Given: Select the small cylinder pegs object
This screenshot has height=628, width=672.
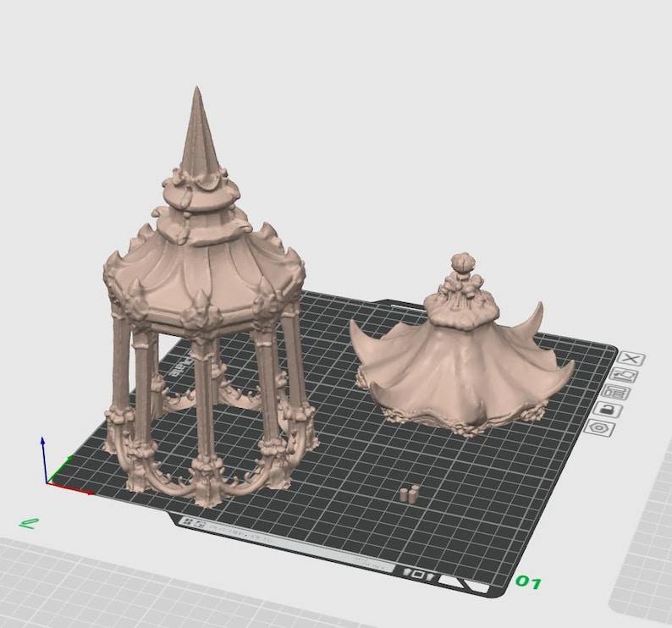Looking at the screenshot, I should (410, 494).
